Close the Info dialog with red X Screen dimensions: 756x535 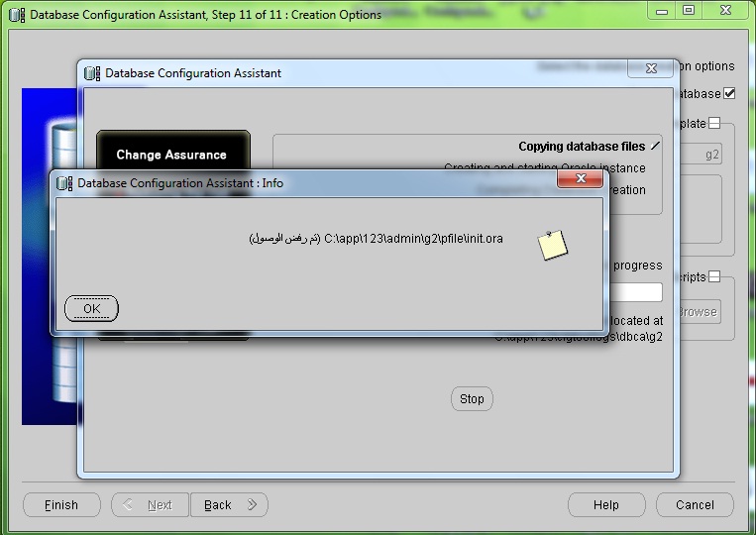point(581,181)
